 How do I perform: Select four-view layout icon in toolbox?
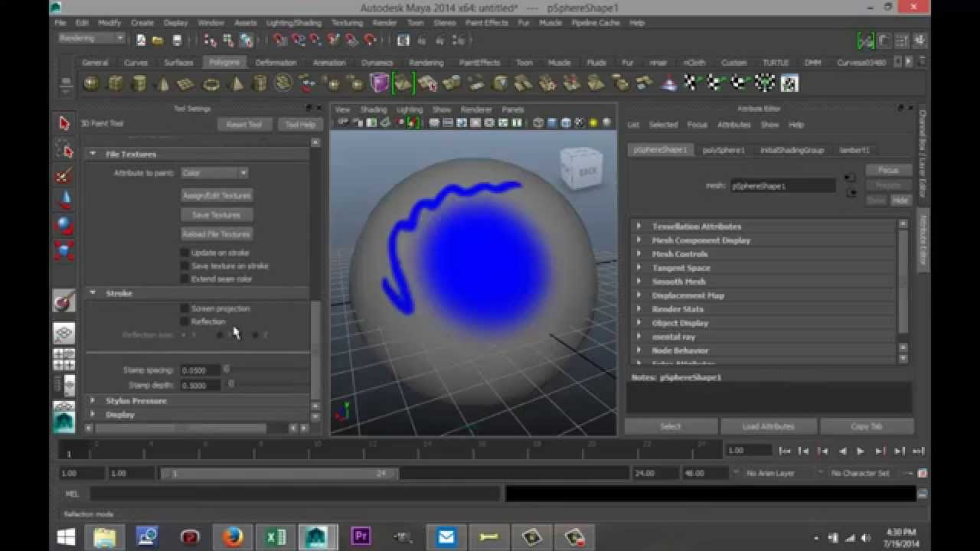pyautogui.click(x=64, y=360)
